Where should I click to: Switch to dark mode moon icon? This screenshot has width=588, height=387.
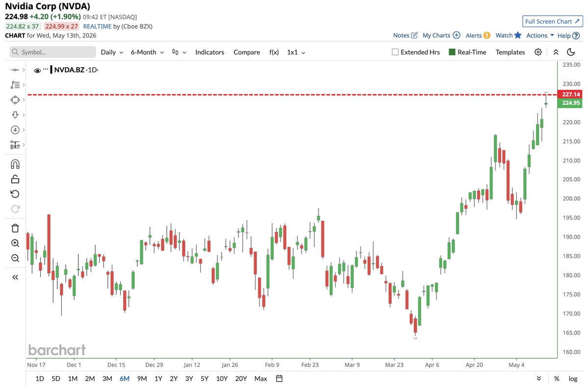(571, 52)
